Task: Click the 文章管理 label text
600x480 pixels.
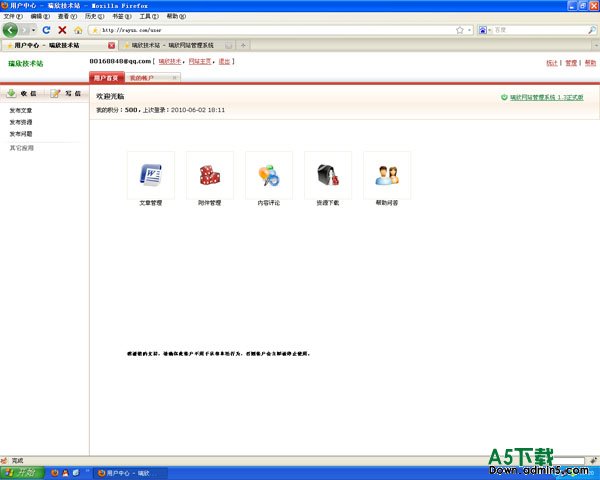Action: tap(151, 203)
